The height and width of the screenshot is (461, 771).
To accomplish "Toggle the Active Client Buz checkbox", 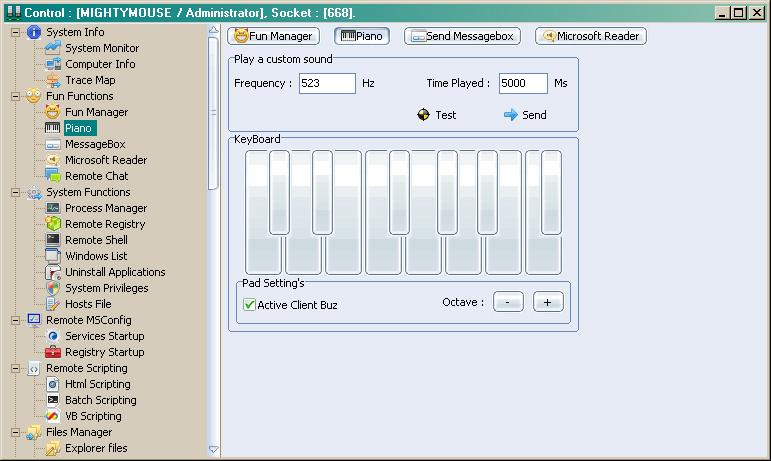I will 249,305.
